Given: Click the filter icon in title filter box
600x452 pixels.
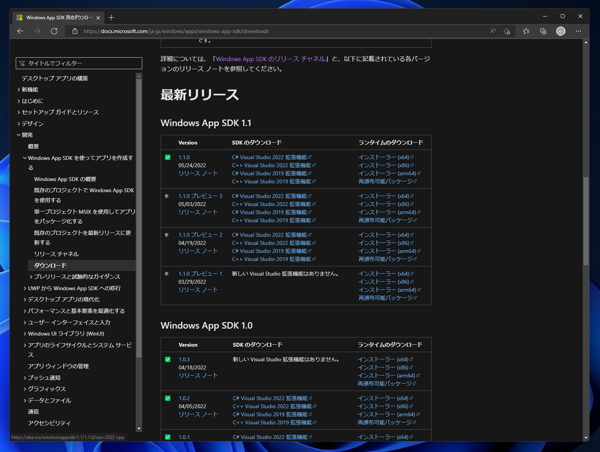Looking at the screenshot, I should [22, 64].
